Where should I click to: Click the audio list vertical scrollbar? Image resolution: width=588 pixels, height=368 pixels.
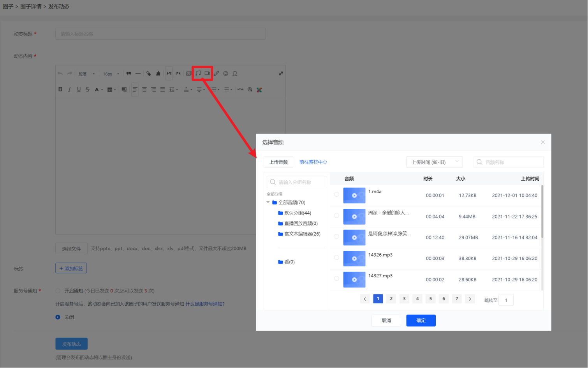[542, 212]
